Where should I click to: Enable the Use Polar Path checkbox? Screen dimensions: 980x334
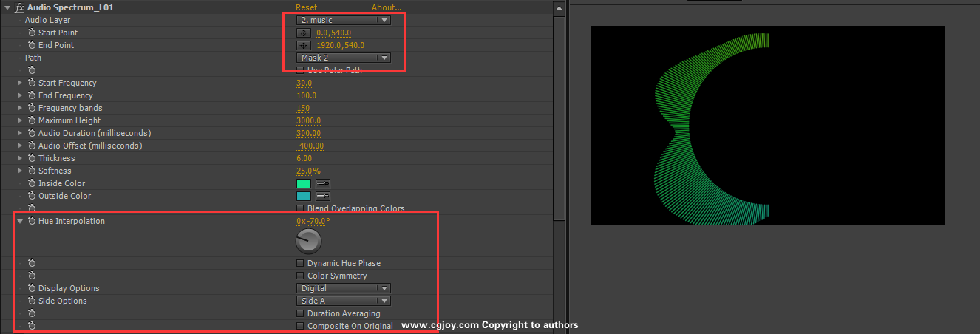click(x=300, y=70)
